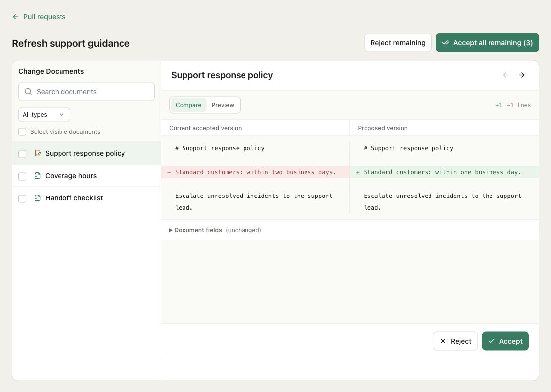Click double-check icon on Accept all remaining
Viewport: 551px width, 392px height.
(445, 43)
